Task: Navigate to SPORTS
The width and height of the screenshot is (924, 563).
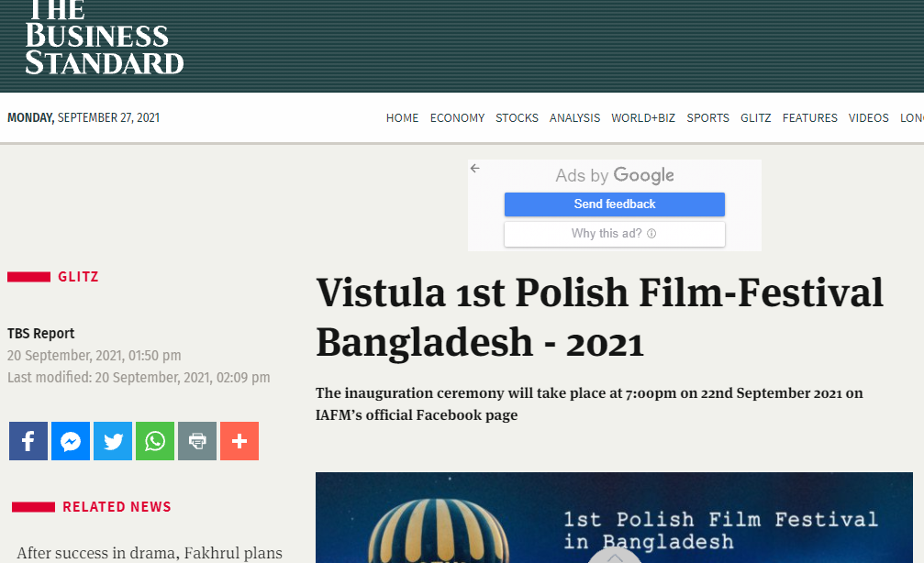Action: [x=707, y=117]
